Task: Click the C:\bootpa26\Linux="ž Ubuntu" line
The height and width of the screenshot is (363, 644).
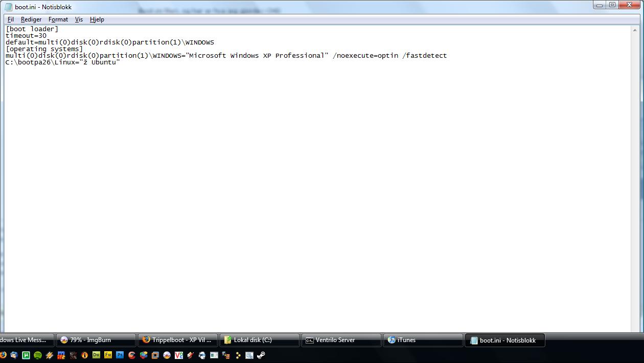Action: pyautogui.click(x=62, y=62)
